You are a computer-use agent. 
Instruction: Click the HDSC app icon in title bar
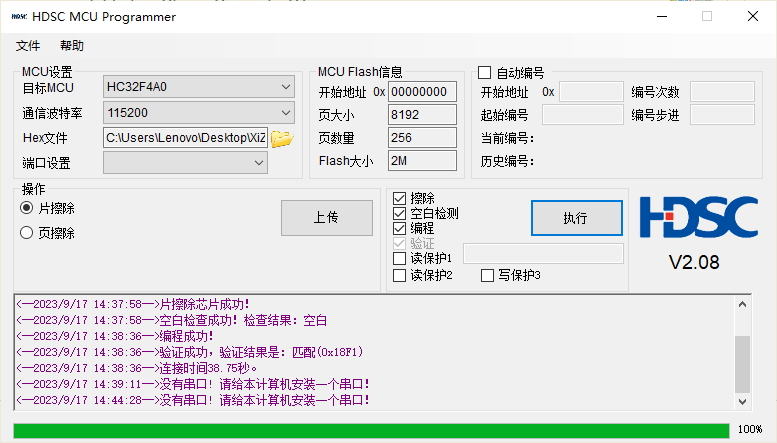pyautogui.click(x=19, y=16)
